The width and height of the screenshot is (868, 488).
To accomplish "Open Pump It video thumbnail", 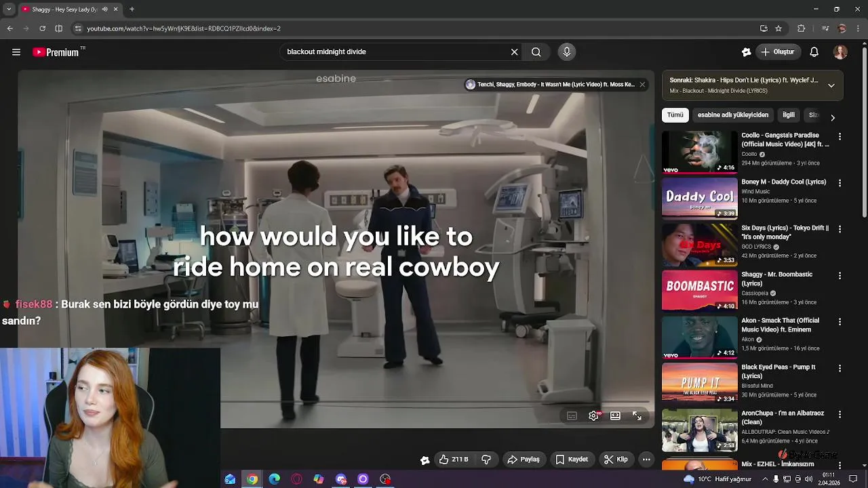I will (x=699, y=384).
